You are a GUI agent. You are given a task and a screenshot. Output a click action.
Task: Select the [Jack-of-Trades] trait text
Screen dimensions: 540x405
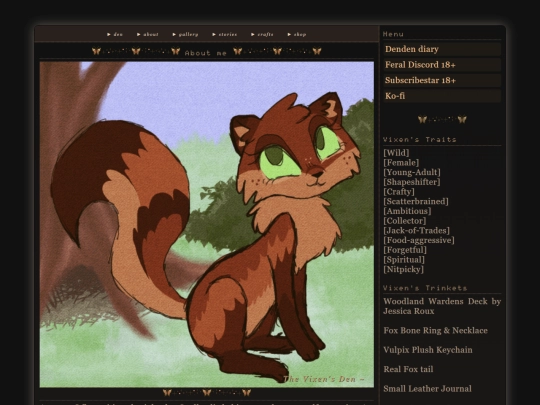[x=416, y=230]
